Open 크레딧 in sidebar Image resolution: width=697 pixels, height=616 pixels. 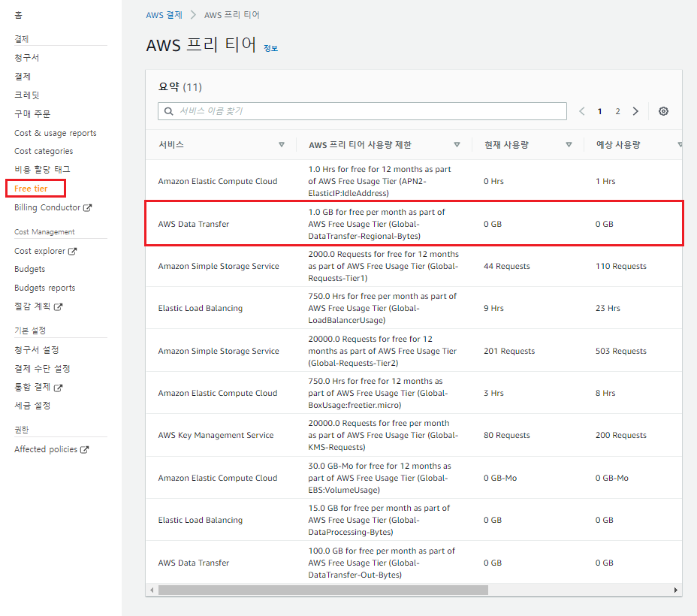pos(27,95)
